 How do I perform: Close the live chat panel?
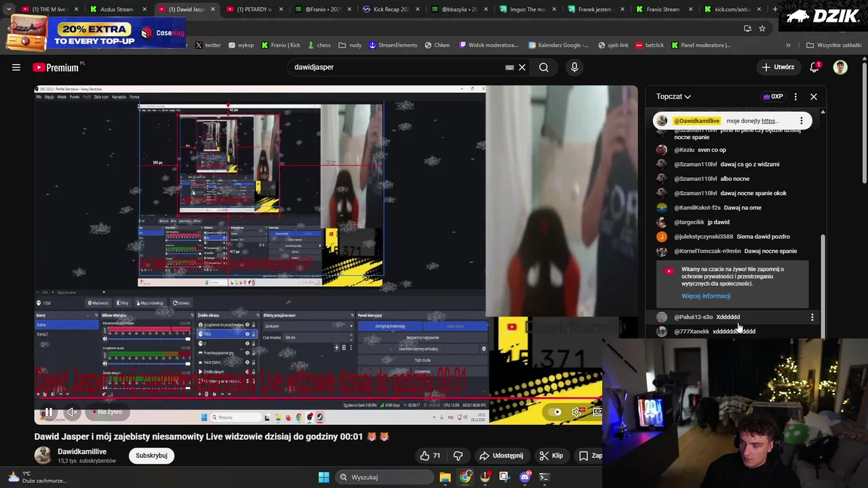(x=814, y=96)
